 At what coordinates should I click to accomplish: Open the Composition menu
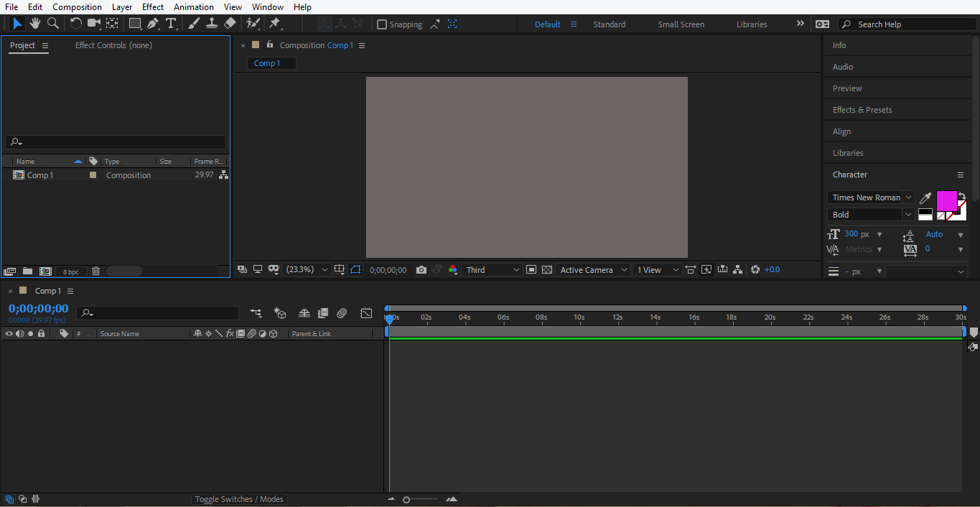pos(77,6)
